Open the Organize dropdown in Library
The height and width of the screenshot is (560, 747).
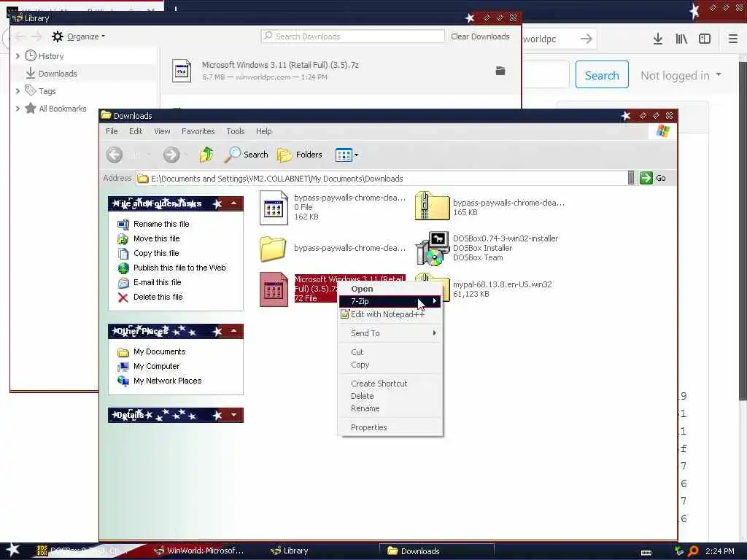click(79, 36)
